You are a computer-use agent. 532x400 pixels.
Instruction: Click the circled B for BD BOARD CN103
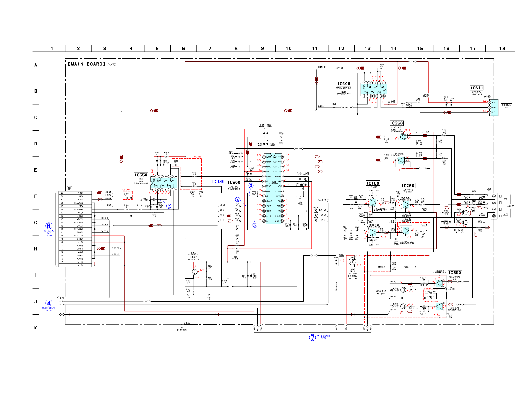pyautogui.click(x=49, y=226)
